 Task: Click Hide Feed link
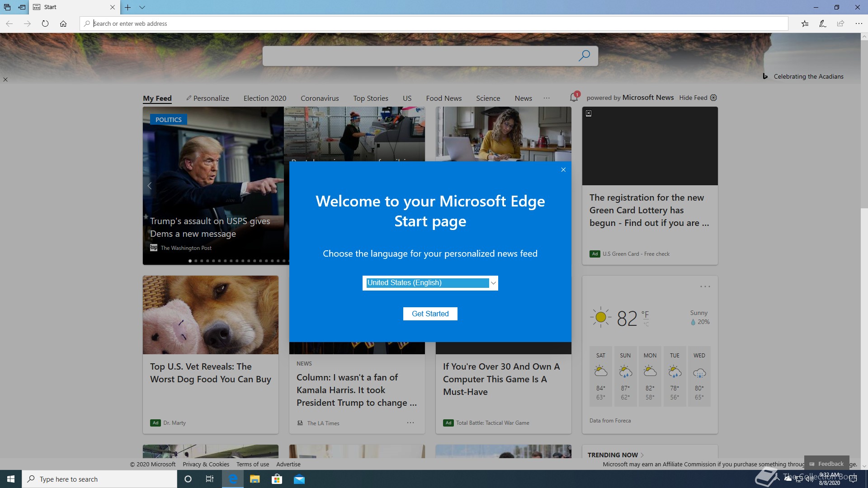[x=693, y=98]
